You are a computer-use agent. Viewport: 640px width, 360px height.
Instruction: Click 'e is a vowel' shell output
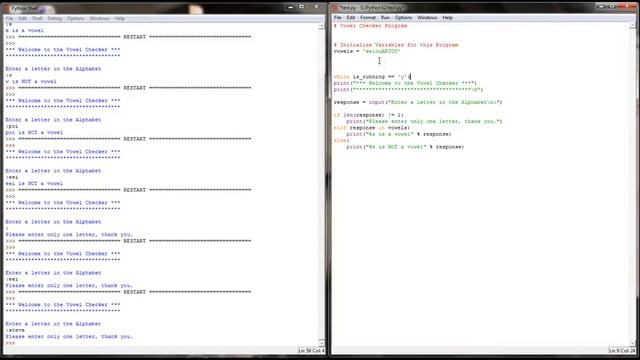tap(24, 31)
